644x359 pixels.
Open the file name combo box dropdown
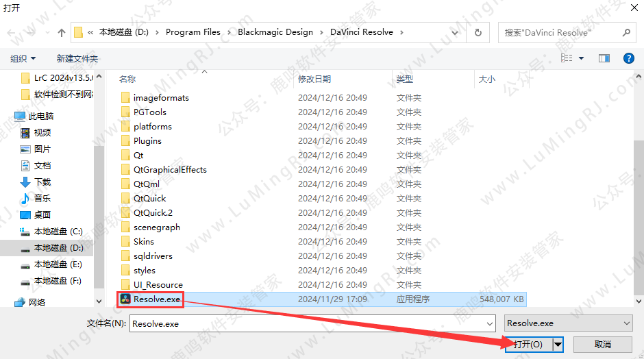(x=489, y=323)
